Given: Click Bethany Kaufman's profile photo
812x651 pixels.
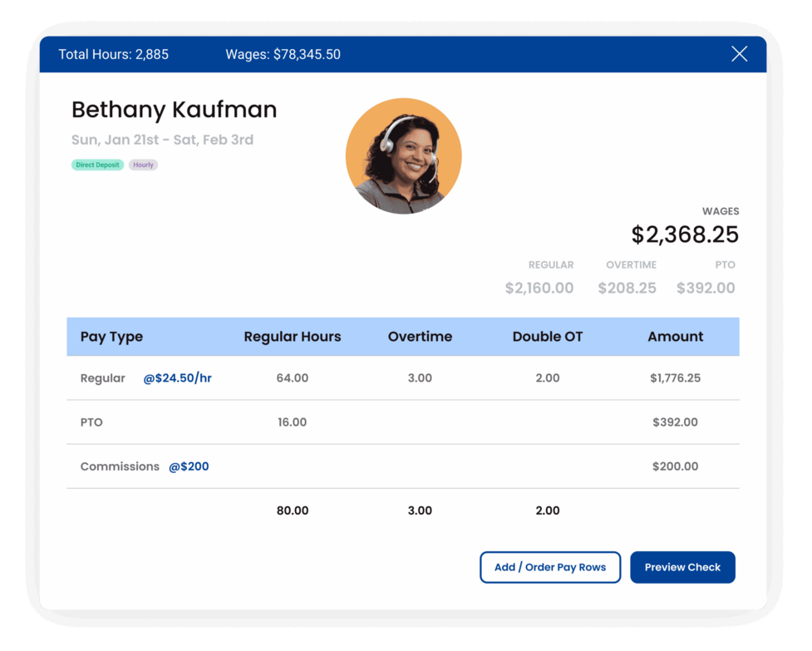Looking at the screenshot, I should point(403,156).
